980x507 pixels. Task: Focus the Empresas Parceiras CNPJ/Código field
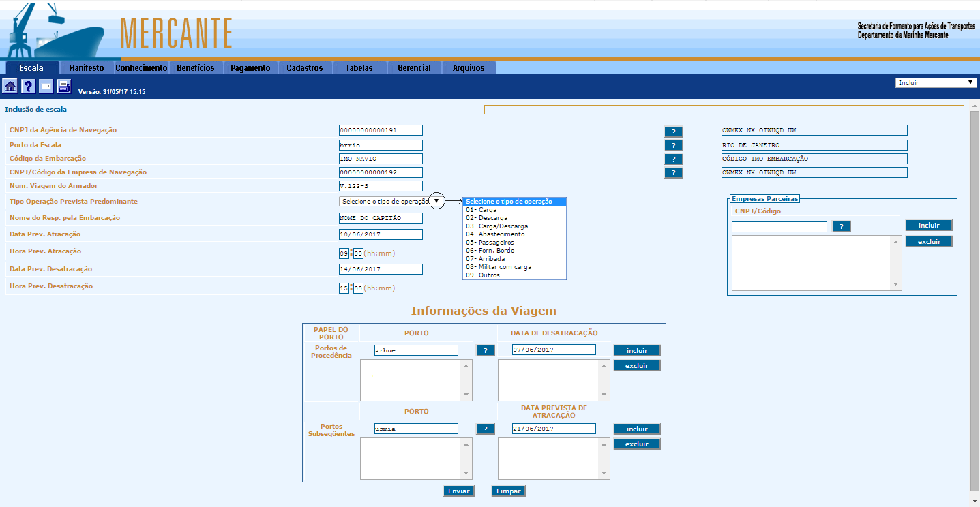coord(779,227)
